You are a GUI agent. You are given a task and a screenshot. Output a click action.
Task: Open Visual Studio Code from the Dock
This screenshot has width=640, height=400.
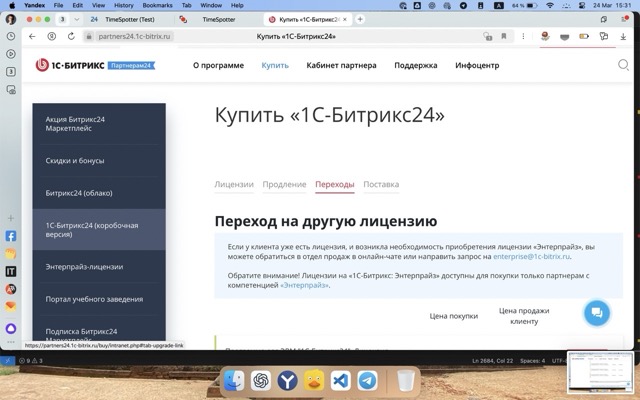340,381
